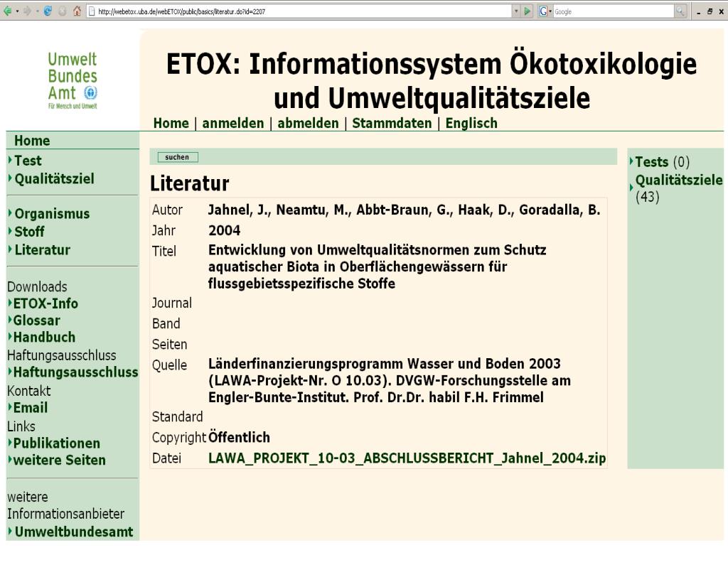Select abmelden in the top navigation
Image resolution: width=728 pixels, height=582 pixels.
point(309,123)
